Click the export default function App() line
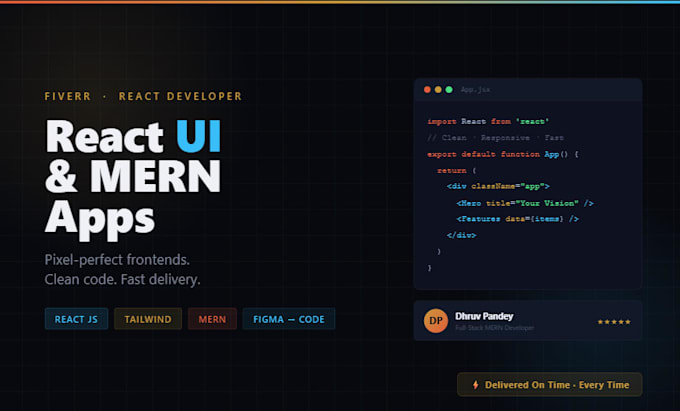The height and width of the screenshot is (411, 680). click(503, 154)
